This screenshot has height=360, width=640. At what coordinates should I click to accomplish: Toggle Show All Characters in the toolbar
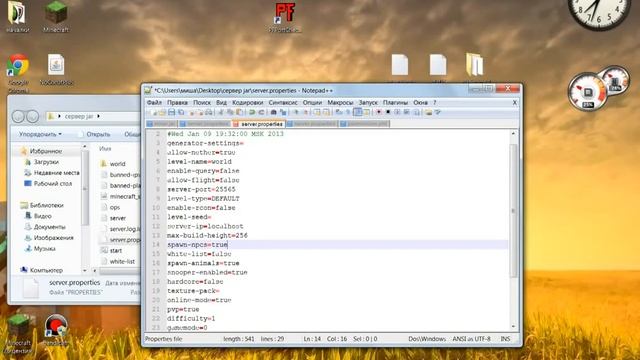pos(348,112)
